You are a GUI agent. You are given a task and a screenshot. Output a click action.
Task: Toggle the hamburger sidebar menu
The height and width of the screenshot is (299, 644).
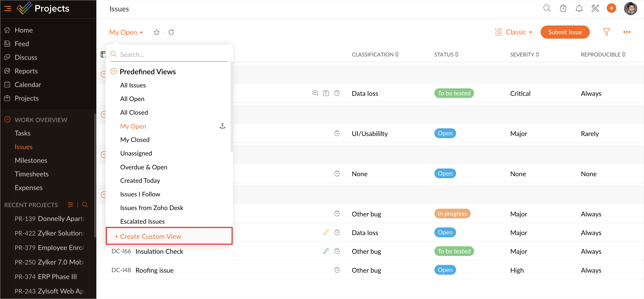(x=8, y=9)
